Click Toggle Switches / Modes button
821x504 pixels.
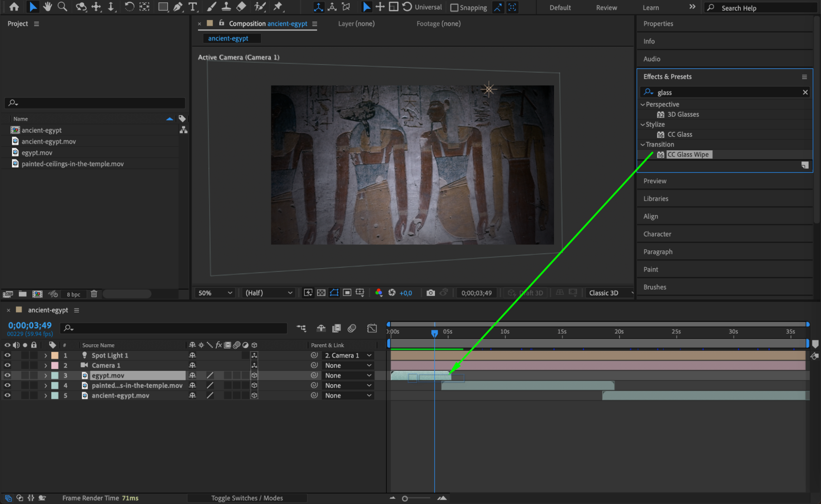click(x=247, y=498)
